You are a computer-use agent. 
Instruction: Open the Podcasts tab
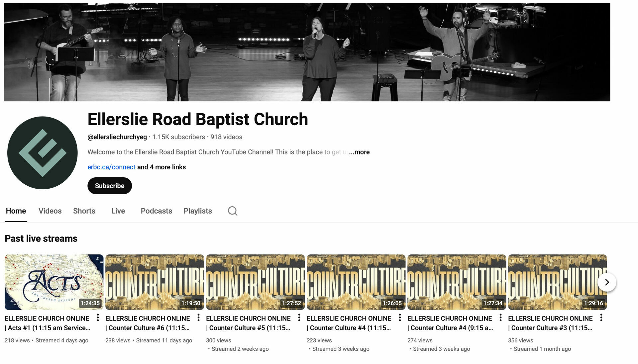(156, 211)
